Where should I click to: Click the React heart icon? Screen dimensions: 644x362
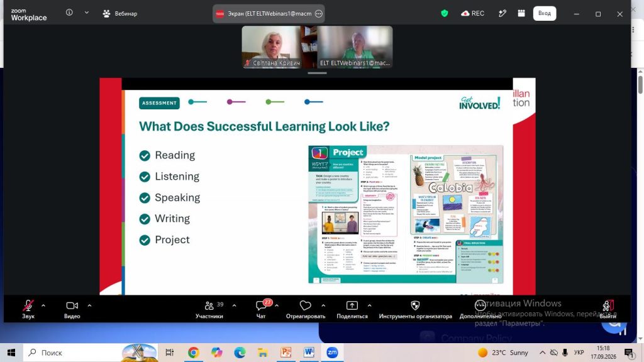[x=305, y=309]
